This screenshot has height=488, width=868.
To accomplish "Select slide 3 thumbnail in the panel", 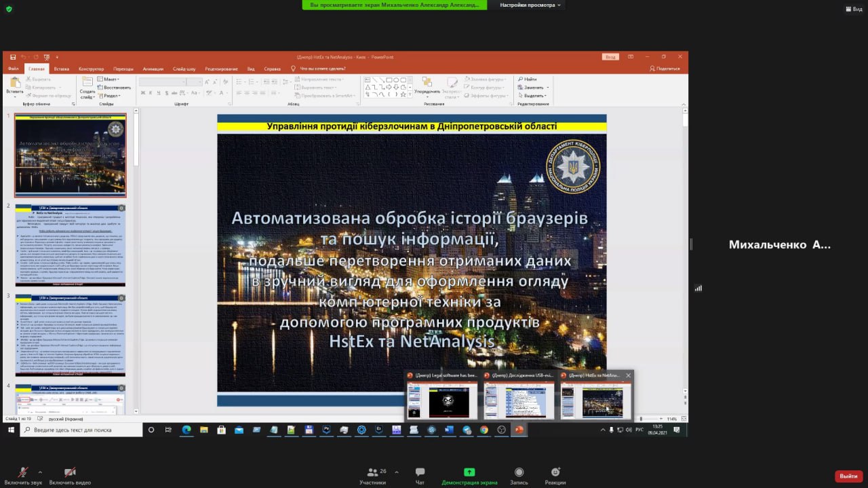I will click(x=70, y=335).
